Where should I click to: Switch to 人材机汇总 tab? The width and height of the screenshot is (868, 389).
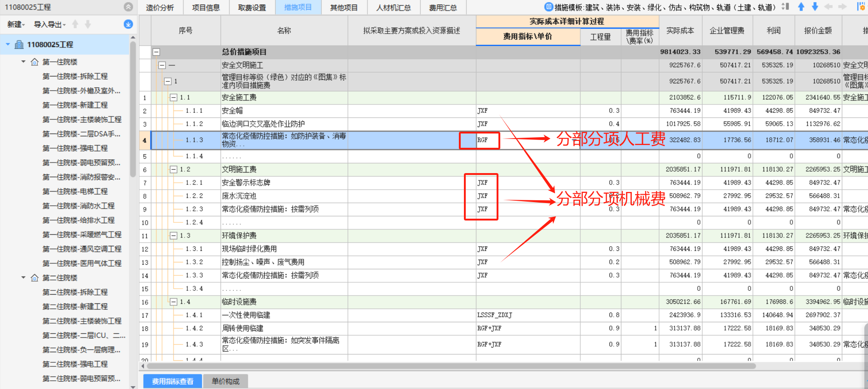pyautogui.click(x=393, y=7)
